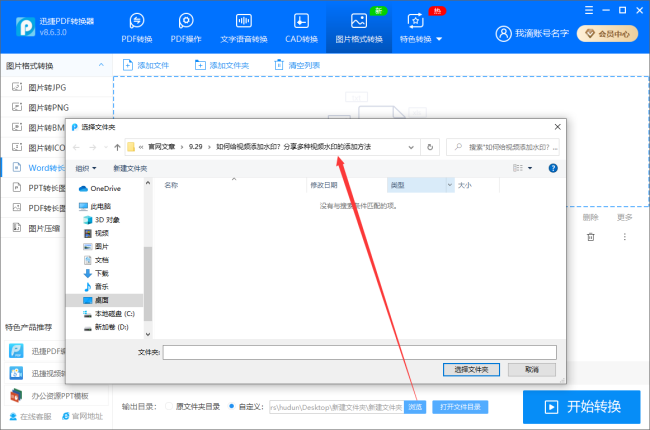Click the folder search box
The image size is (650, 430).
coord(503,147)
